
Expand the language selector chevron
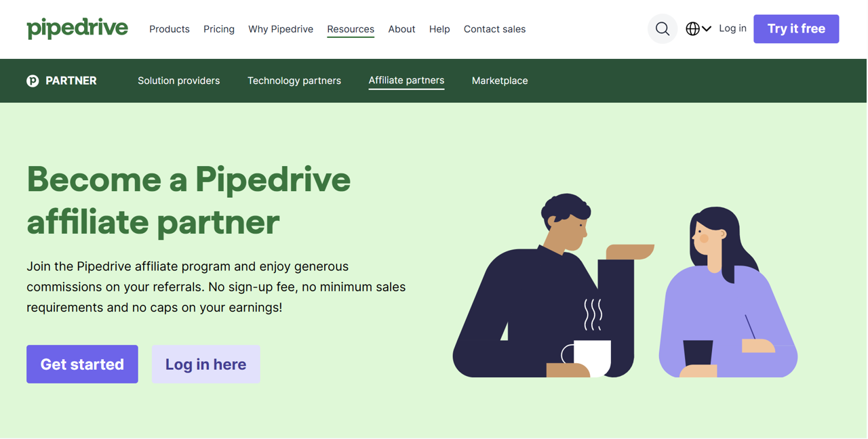(707, 28)
